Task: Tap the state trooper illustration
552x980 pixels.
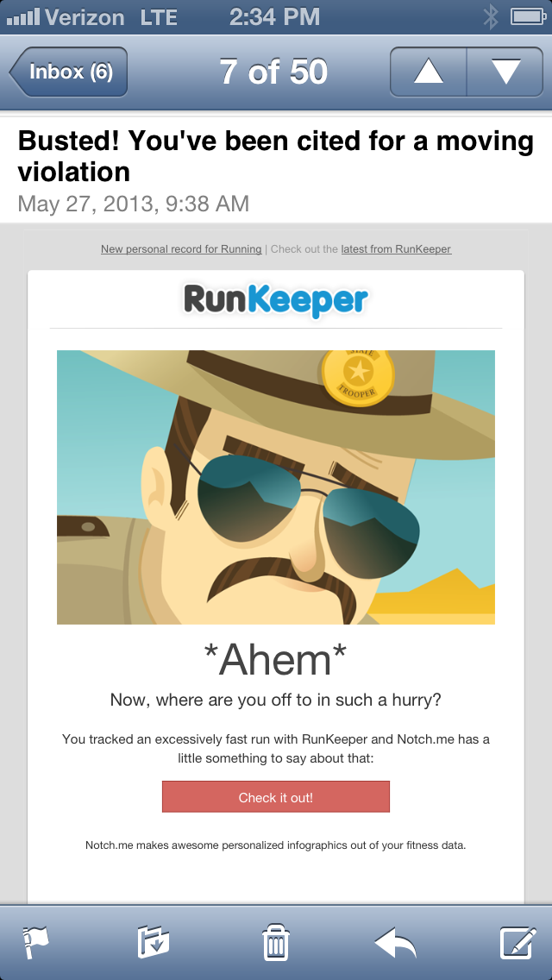Action: (276, 487)
